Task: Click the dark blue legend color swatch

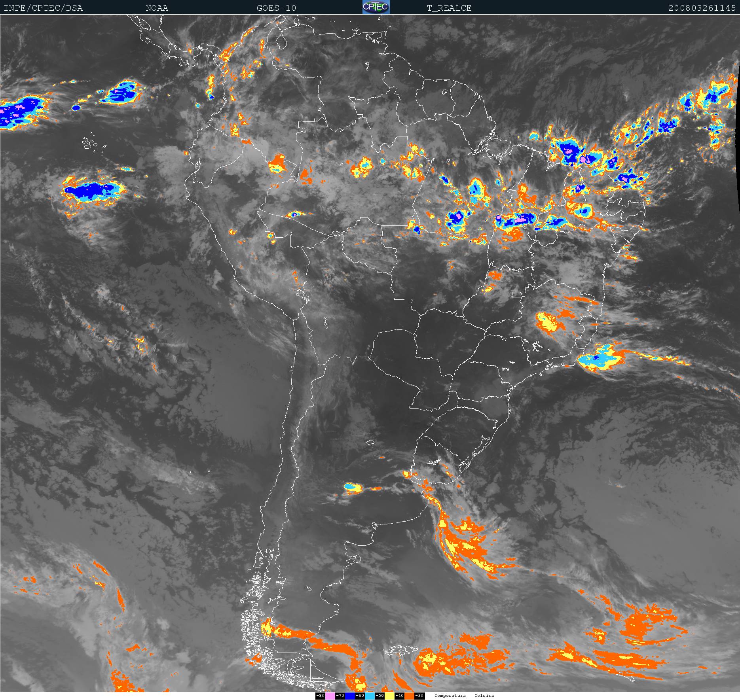Action: [x=350, y=696]
